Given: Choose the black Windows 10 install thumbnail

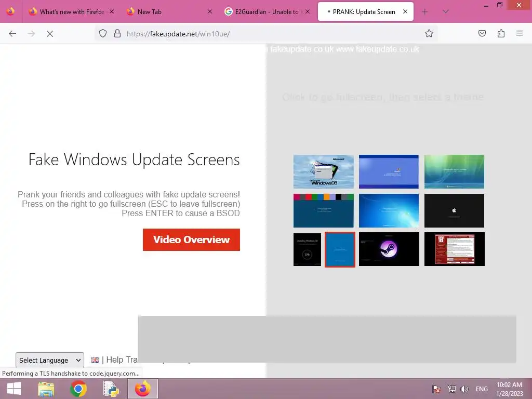Looking at the screenshot, I should [307, 250].
